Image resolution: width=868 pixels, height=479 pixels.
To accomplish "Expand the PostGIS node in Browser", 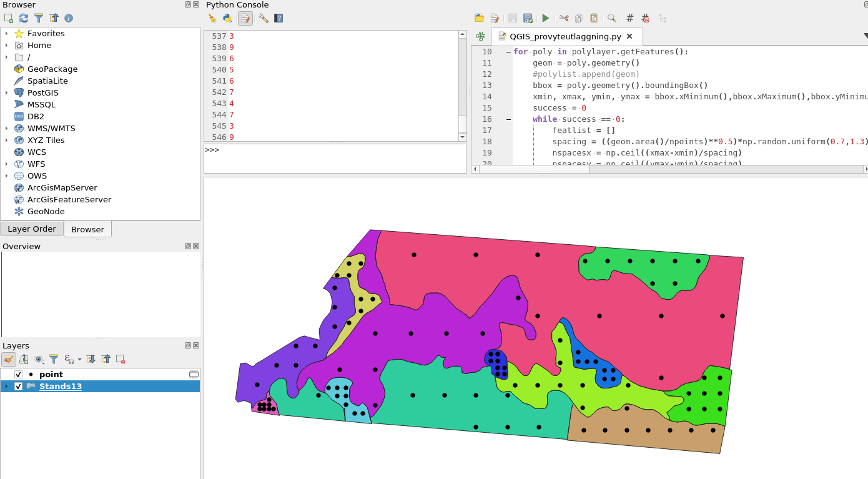I will (x=6, y=93).
